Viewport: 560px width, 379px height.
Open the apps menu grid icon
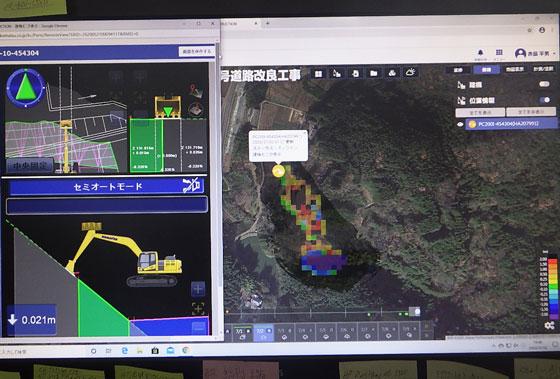click(x=499, y=53)
